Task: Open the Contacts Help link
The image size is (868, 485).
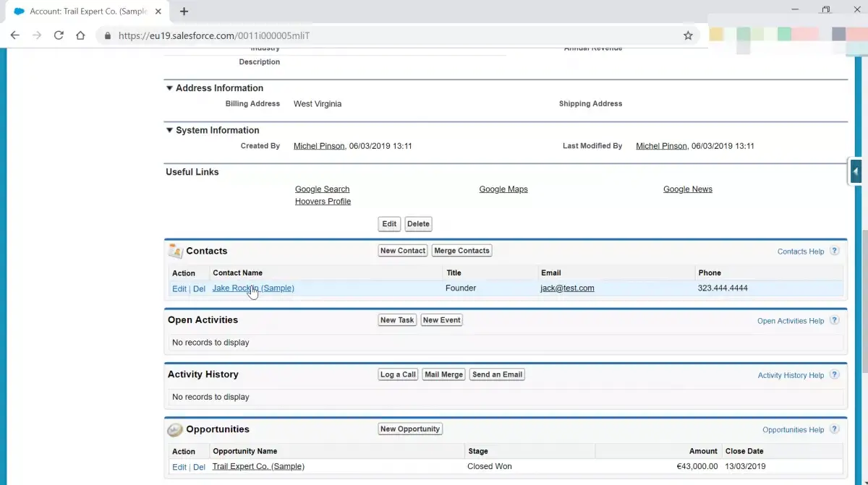Action: pos(801,252)
